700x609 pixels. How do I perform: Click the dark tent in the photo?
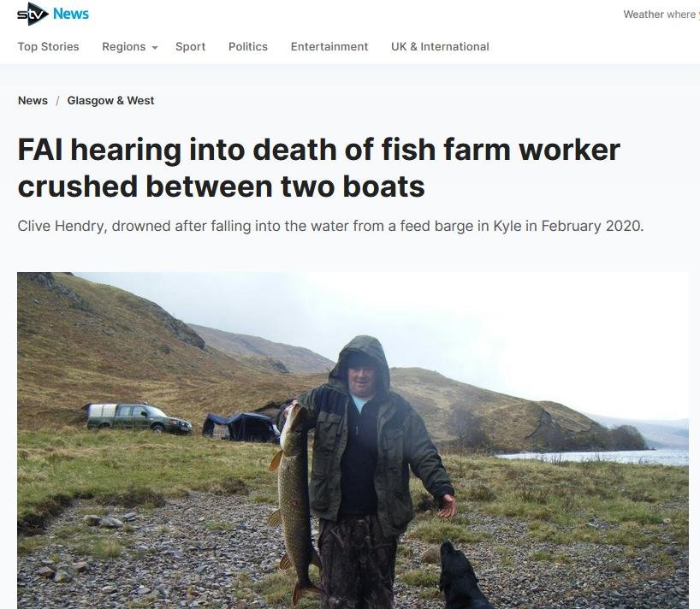[x=241, y=428]
